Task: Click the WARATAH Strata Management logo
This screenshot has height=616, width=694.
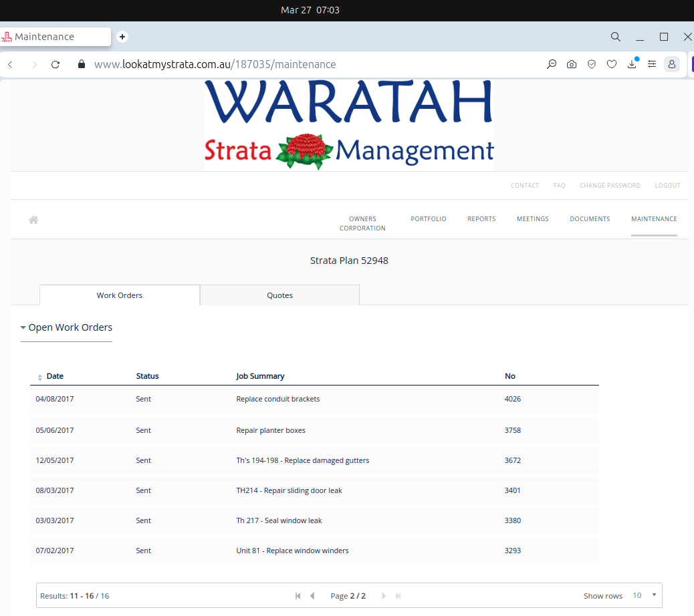Action: 349,125
